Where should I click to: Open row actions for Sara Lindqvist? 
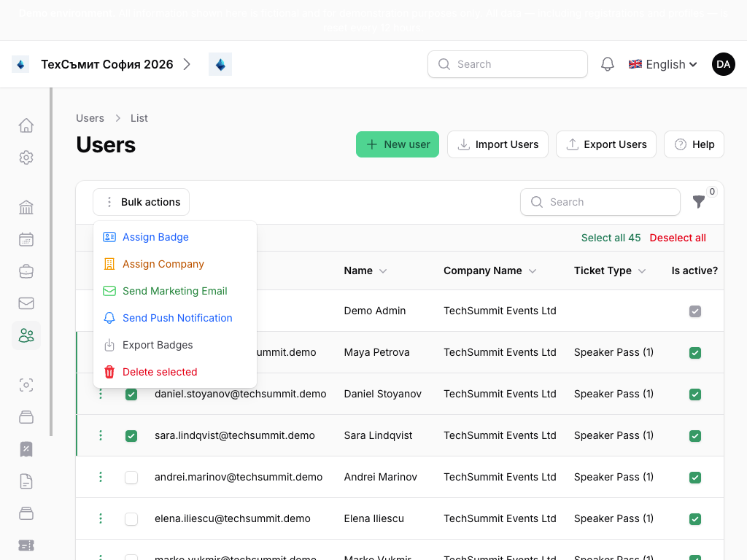[x=101, y=436]
